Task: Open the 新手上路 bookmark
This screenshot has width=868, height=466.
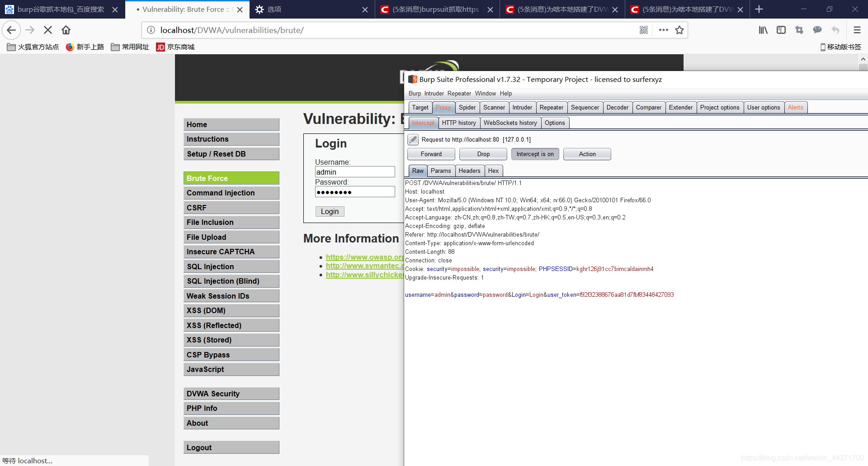Action: pos(85,47)
